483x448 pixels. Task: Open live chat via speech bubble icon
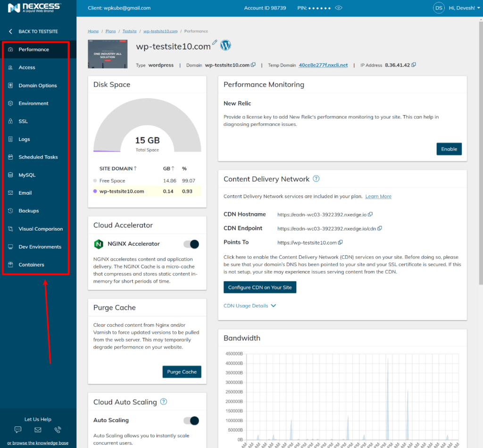17,430
